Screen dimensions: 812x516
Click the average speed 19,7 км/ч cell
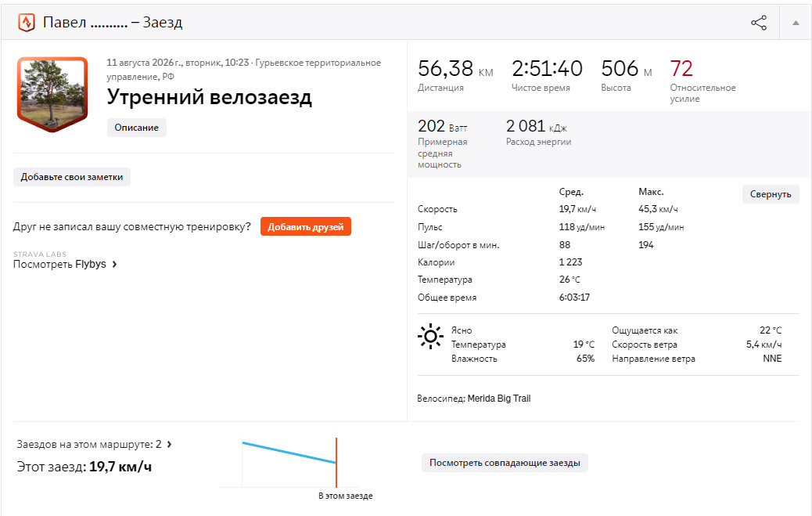[577, 209]
